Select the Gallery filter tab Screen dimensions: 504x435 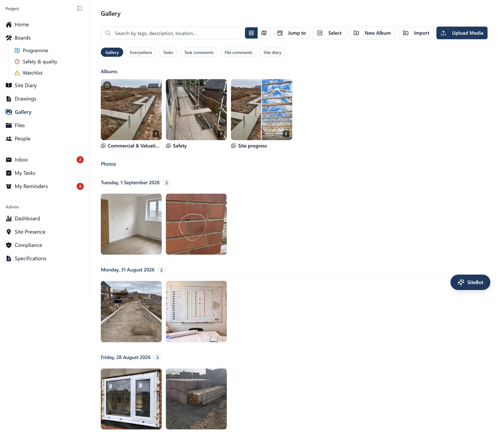pos(112,52)
